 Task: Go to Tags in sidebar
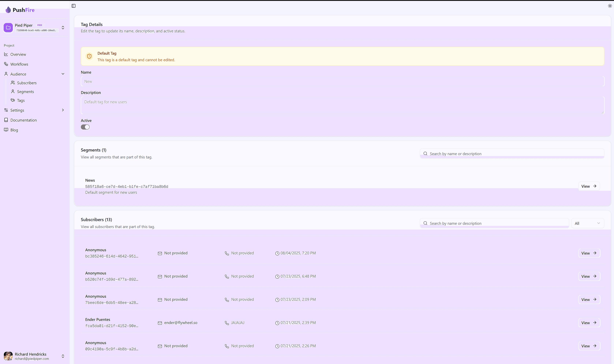pos(21,100)
